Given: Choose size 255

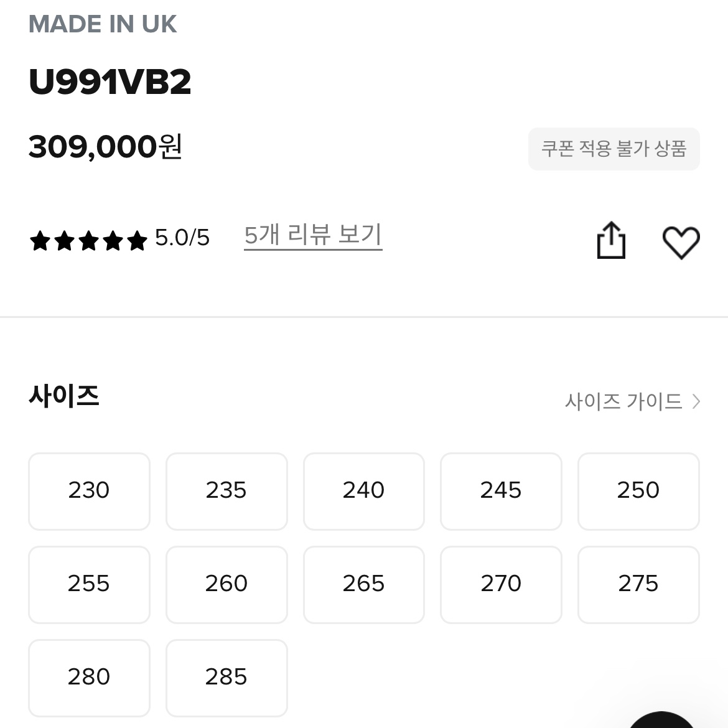Looking at the screenshot, I should (x=89, y=584).
